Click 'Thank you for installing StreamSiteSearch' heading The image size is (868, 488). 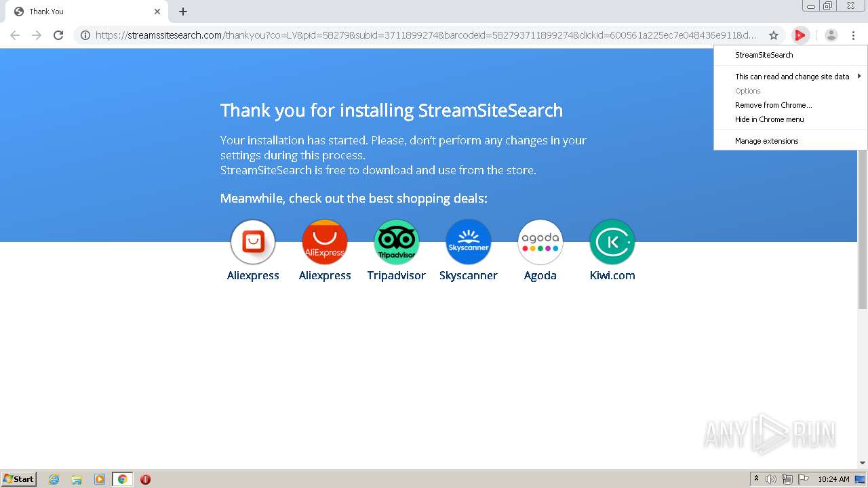[391, 110]
